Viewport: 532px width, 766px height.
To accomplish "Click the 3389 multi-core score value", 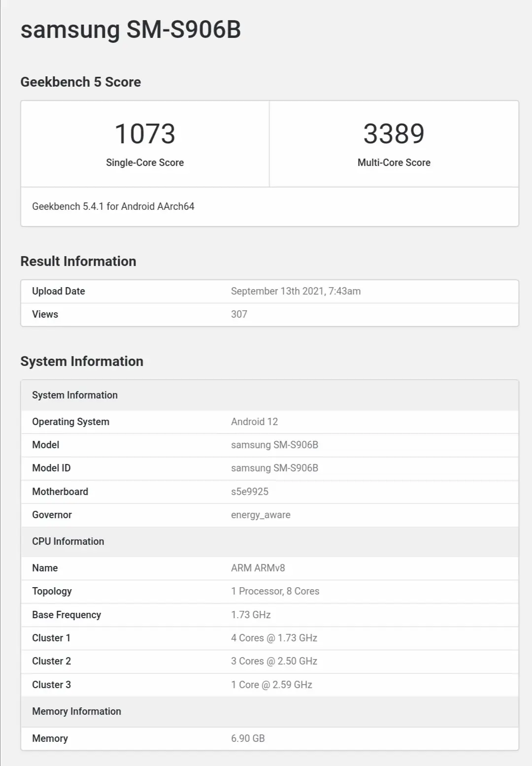I will (x=394, y=134).
